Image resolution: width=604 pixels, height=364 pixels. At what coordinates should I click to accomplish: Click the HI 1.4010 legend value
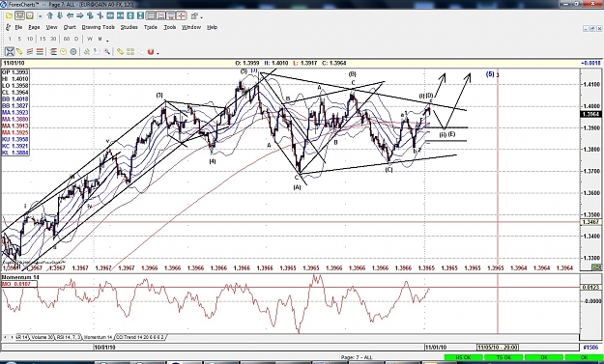pos(15,79)
